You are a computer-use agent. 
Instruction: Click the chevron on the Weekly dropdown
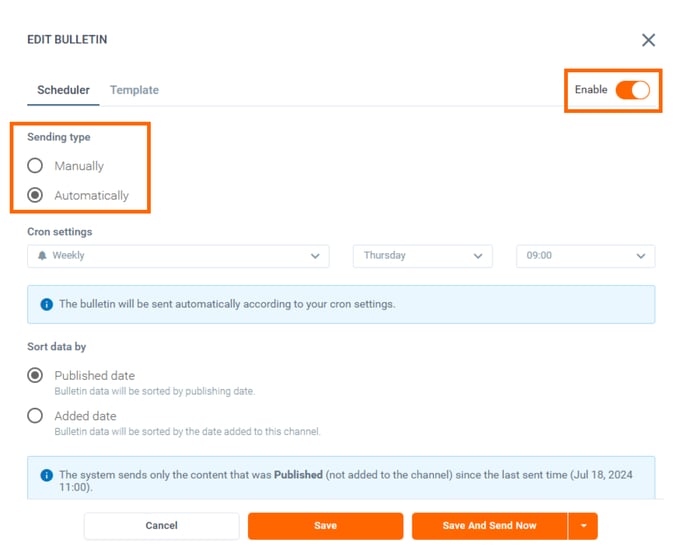pos(316,256)
